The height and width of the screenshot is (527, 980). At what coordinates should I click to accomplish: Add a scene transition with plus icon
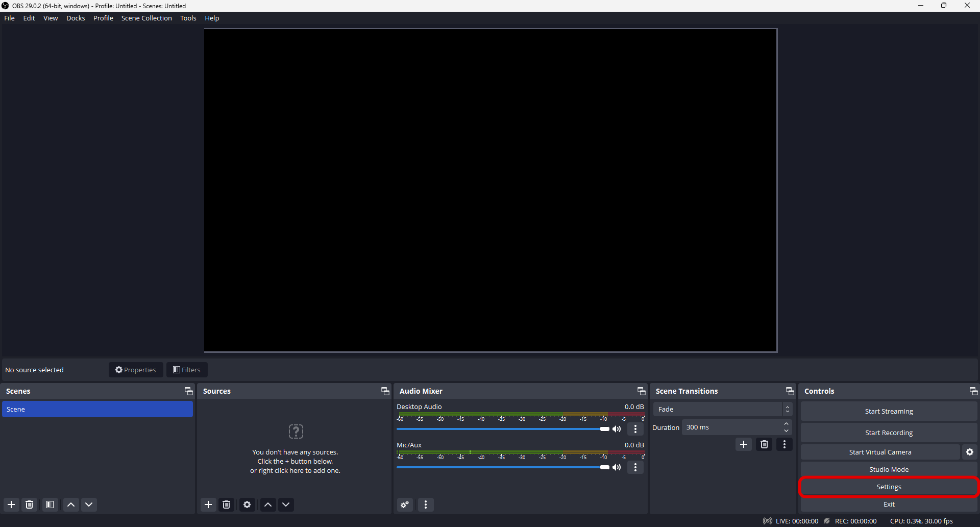tap(744, 444)
